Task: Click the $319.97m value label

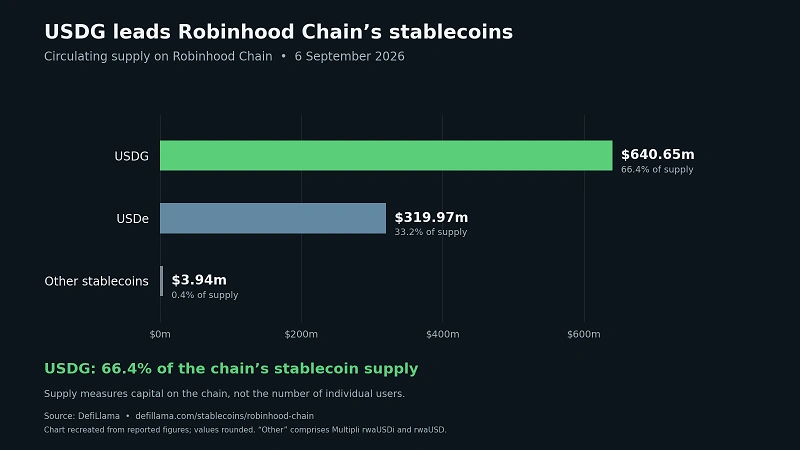Action: (x=431, y=217)
